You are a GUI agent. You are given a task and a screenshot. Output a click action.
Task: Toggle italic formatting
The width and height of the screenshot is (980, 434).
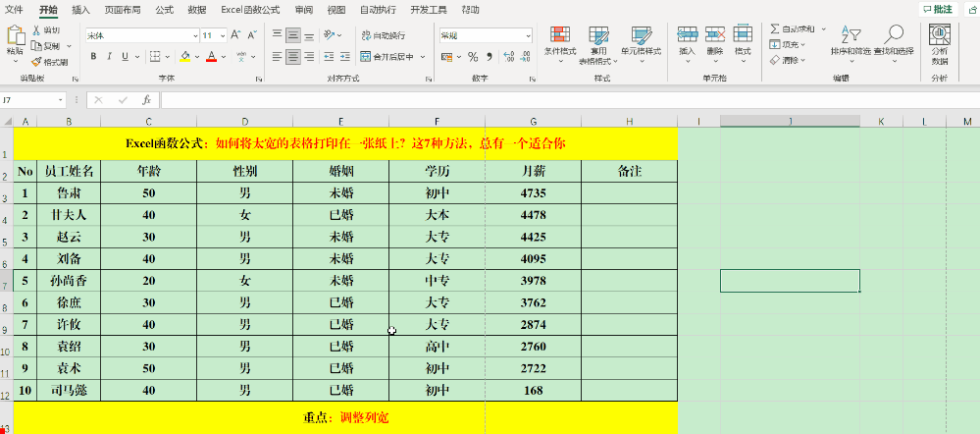pyautogui.click(x=108, y=56)
